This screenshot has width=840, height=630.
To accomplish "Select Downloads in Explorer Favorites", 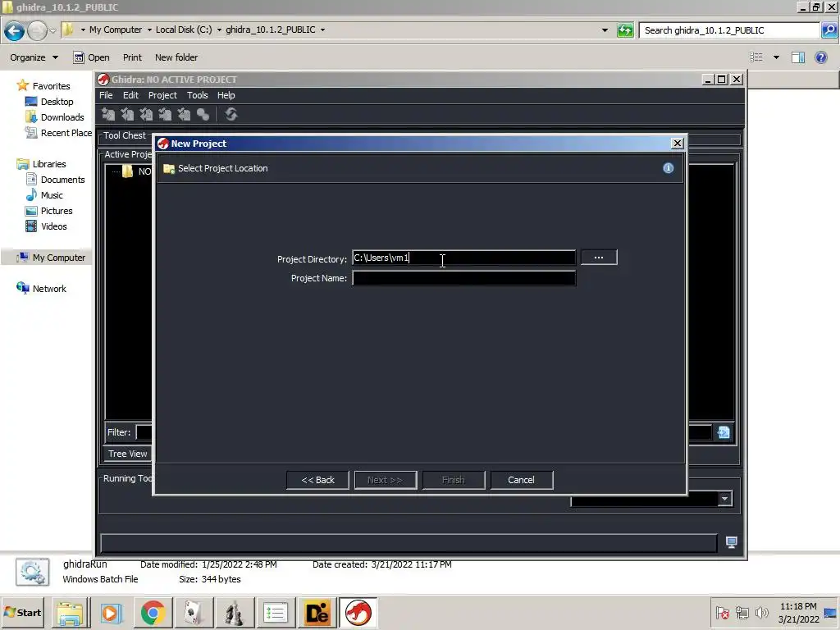I will pos(55,117).
